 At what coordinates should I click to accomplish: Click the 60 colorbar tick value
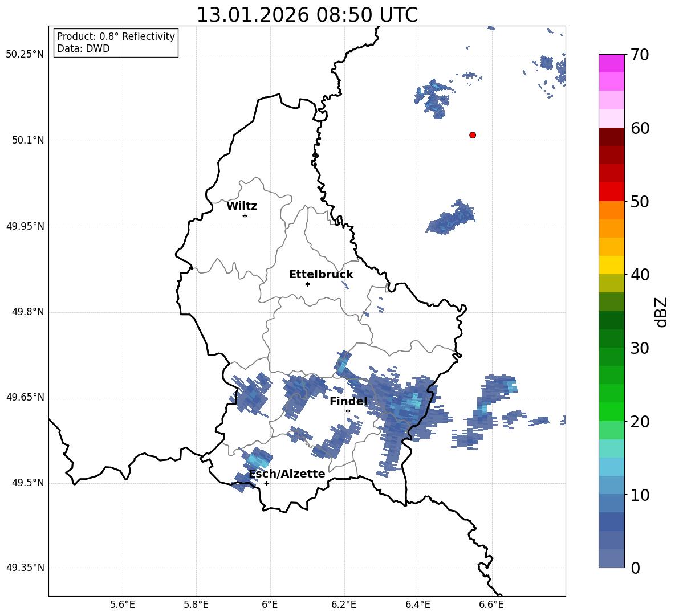coord(639,128)
